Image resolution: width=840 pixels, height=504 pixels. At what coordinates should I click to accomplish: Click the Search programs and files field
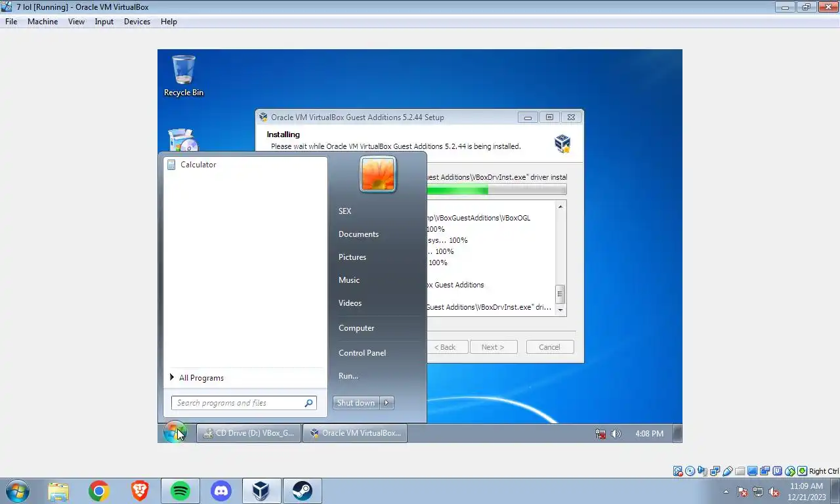point(244,403)
